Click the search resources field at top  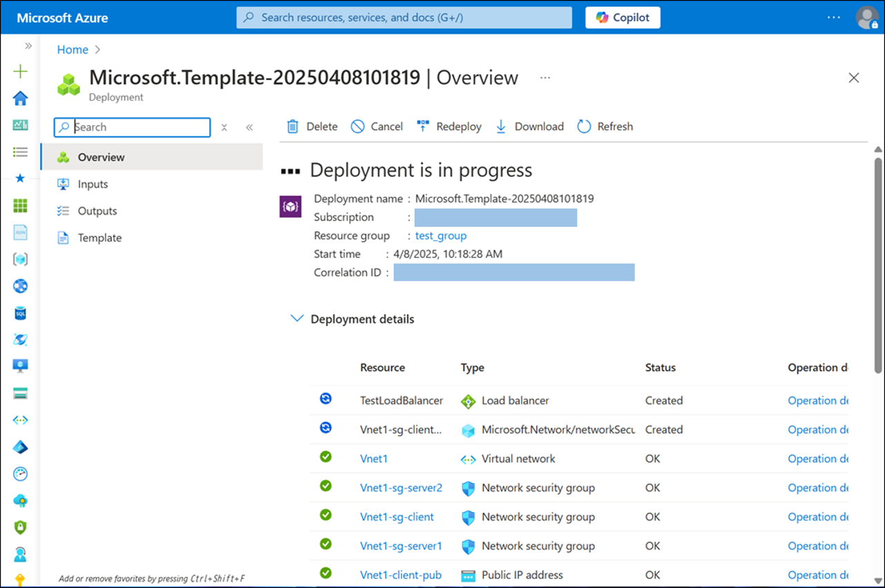click(404, 17)
